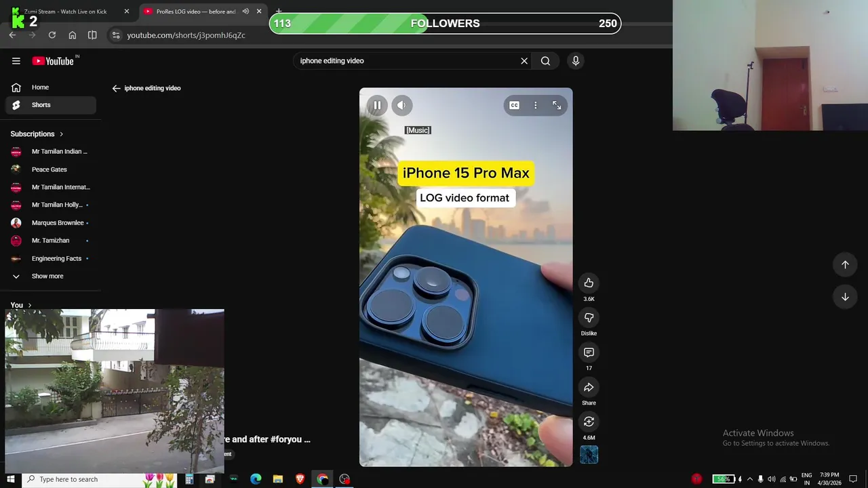
Task: Open the 7:39 PM clock calendar
Action: [x=829, y=479]
